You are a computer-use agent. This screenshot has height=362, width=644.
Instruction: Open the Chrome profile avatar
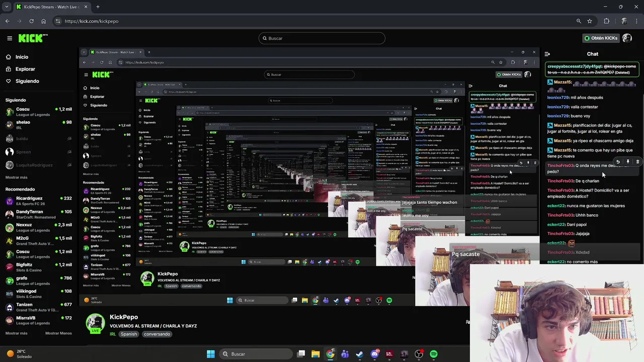[x=624, y=21]
